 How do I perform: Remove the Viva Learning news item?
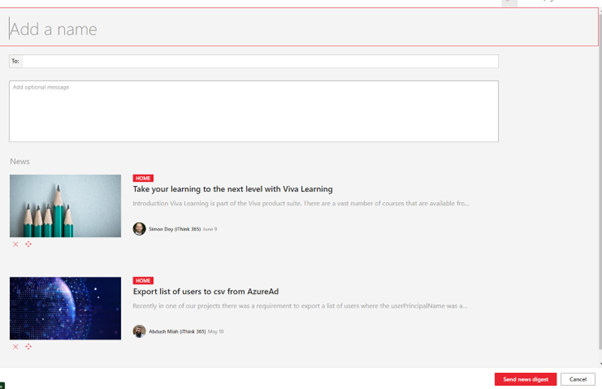(x=15, y=244)
